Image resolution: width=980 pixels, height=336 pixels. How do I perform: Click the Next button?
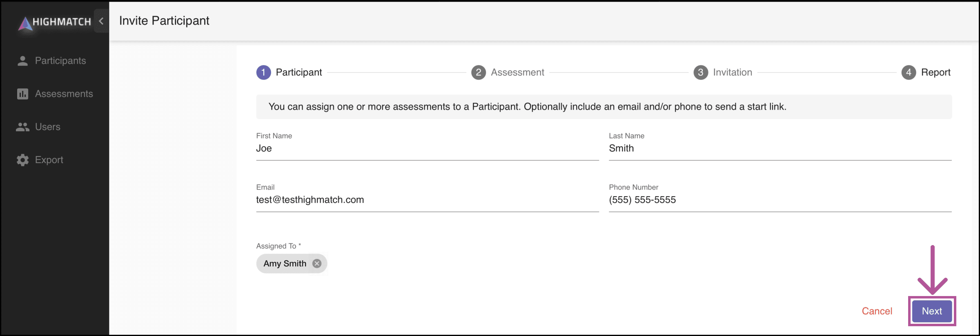pyautogui.click(x=932, y=311)
